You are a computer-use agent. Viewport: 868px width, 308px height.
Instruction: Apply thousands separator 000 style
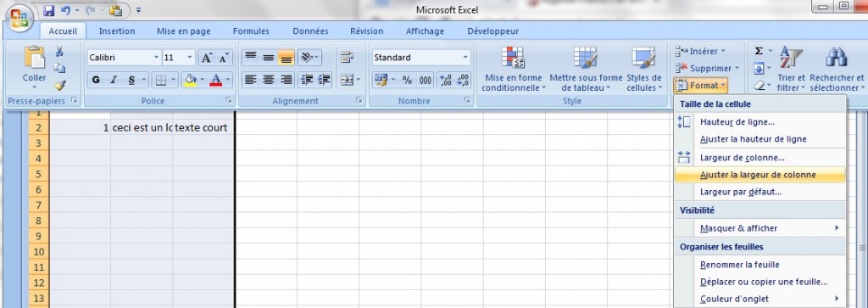426,80
